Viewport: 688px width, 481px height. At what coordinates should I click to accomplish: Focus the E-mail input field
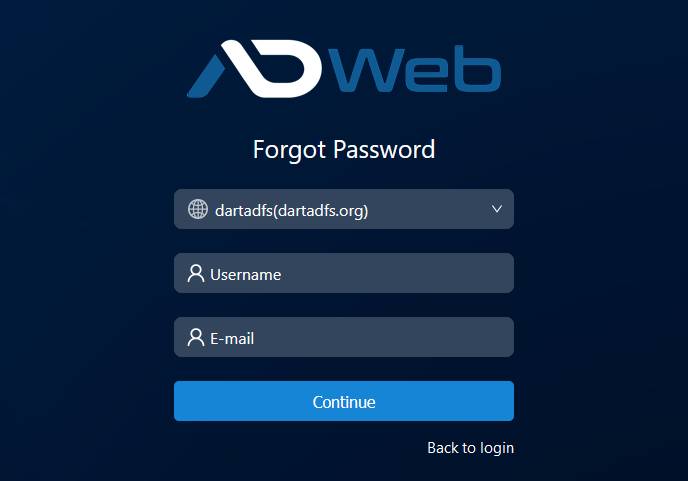point(344,337)
